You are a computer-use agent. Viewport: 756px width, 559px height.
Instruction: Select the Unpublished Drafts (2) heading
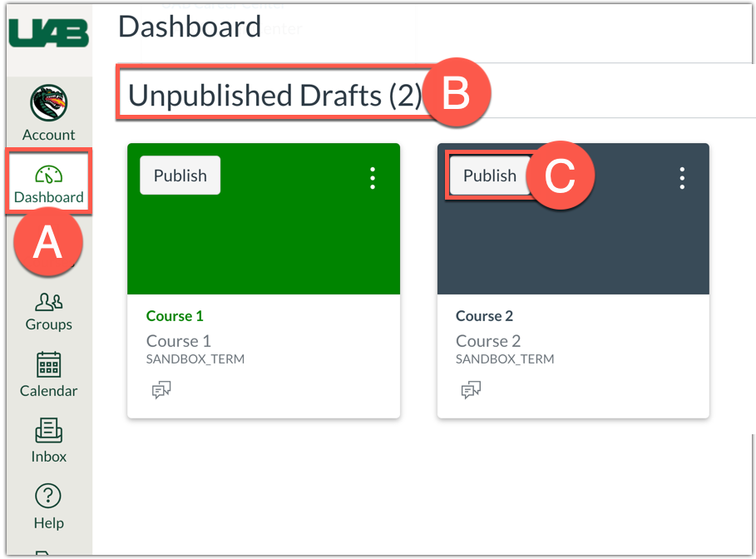(274, 96)
